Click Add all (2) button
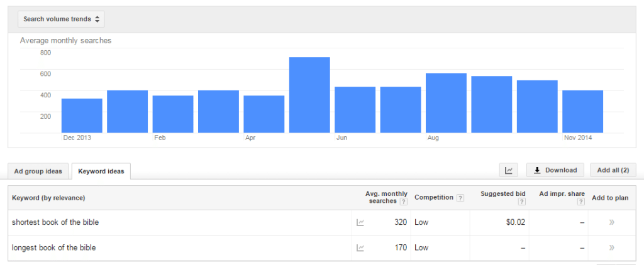The width and height of the screenshot is (644, 265). click(613, 170)
